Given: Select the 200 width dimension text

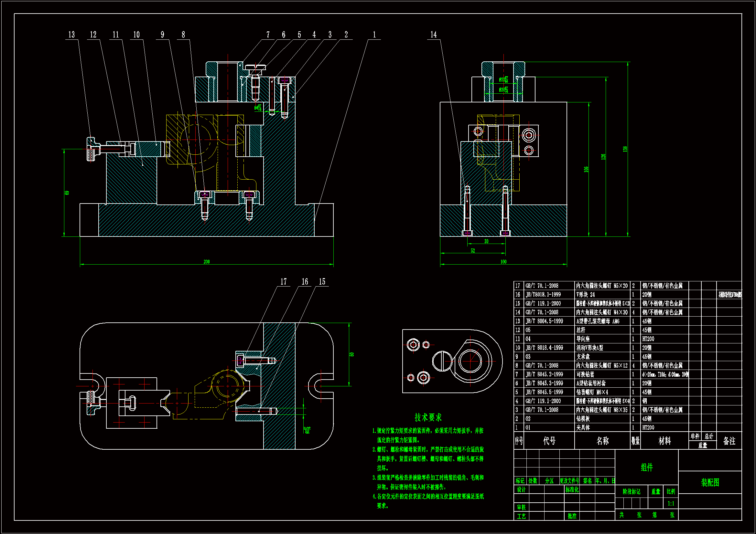Looking at the screenshot, I should pos(206,262).
